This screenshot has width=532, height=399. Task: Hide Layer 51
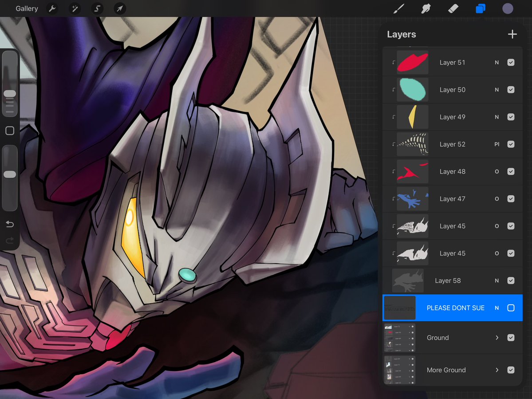click(x=511, y=63)
